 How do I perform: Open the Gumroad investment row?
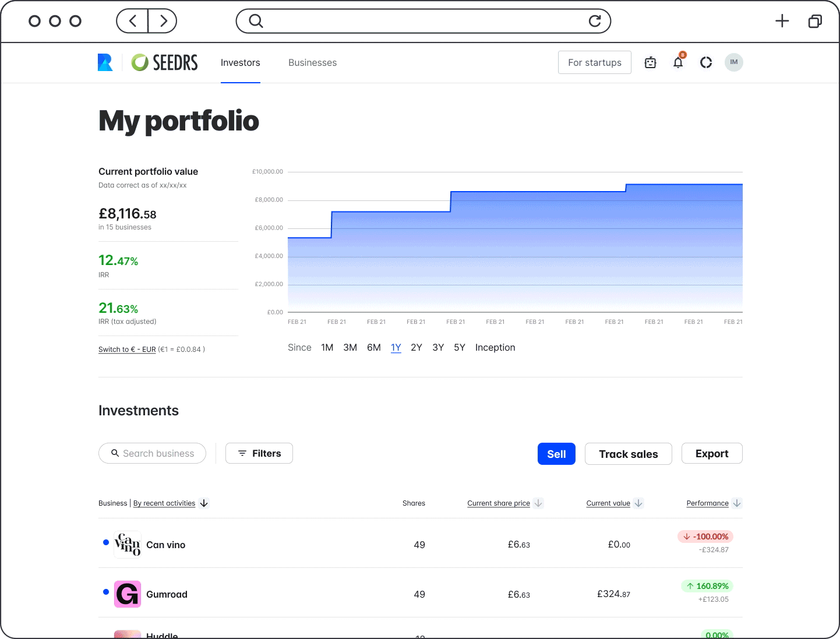[421, 593]
